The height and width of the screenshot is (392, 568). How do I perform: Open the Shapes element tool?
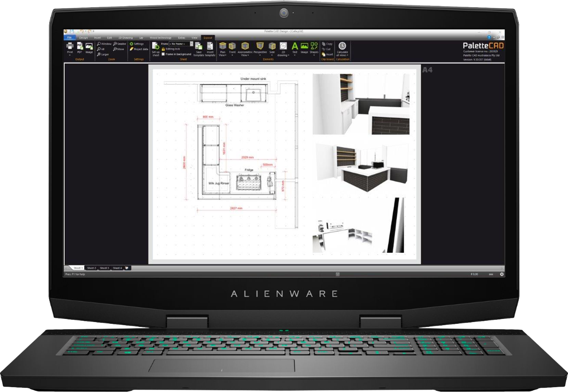314,48
